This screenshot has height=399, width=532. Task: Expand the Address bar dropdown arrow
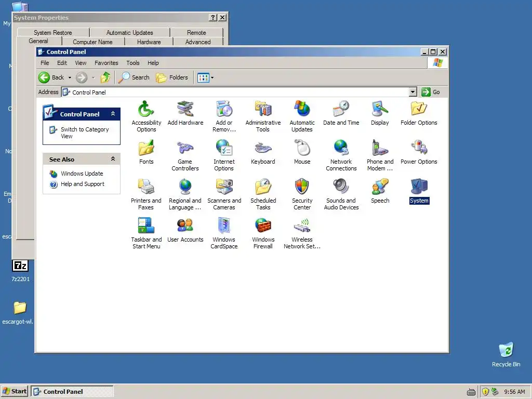point(413,92)
